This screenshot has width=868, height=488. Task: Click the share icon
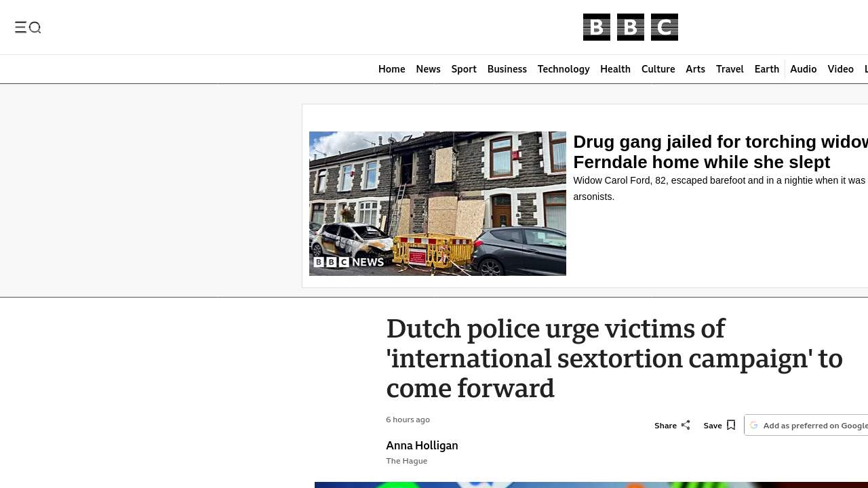686,425
